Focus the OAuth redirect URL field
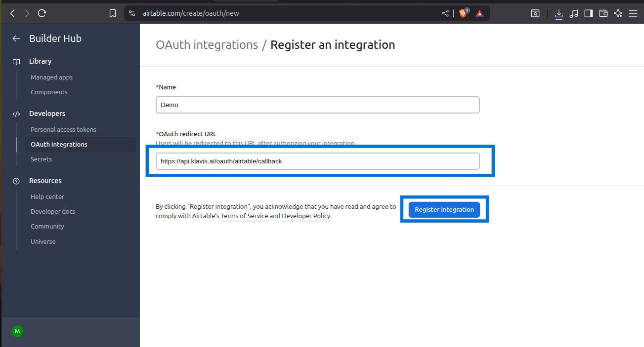This screenshot has height=347, width=644. click(317, 161)
